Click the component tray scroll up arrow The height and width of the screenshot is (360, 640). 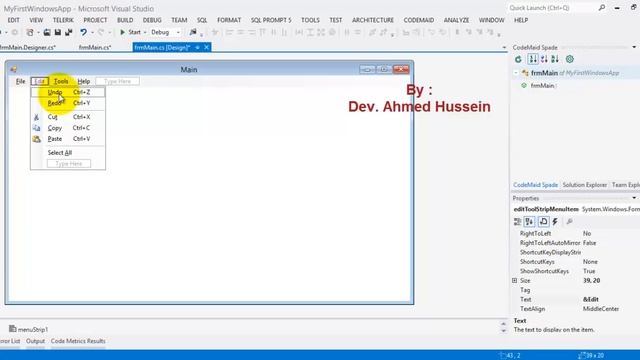[503, 324]
